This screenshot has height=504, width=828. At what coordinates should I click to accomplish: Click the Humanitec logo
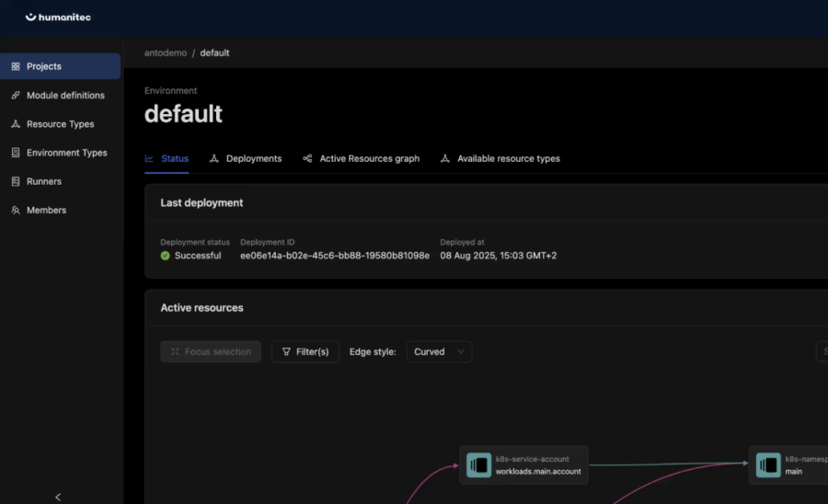(58, 17)
